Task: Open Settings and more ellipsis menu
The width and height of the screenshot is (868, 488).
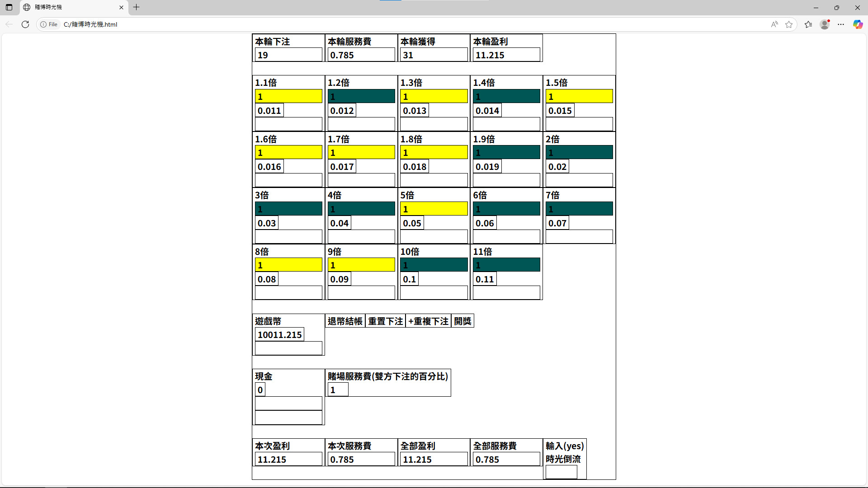Action: (841, 24)
